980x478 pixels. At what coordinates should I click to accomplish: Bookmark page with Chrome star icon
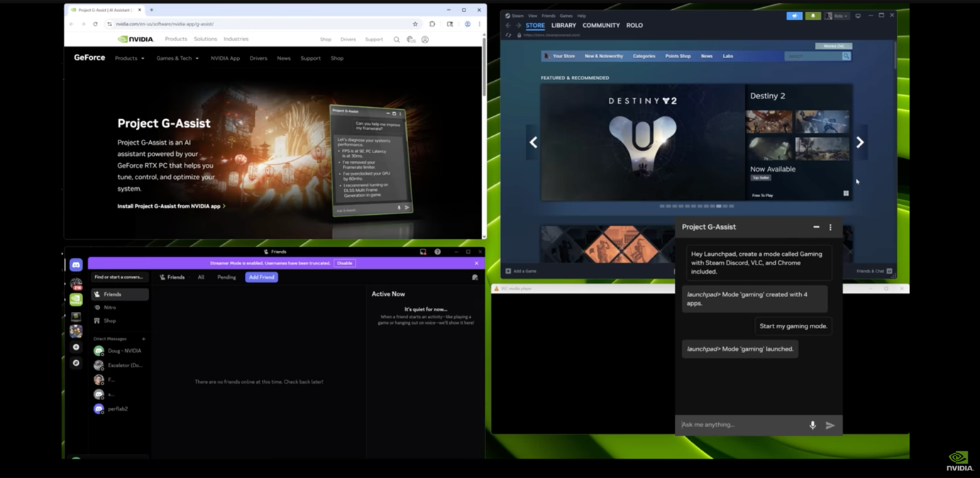pos(415,24)
